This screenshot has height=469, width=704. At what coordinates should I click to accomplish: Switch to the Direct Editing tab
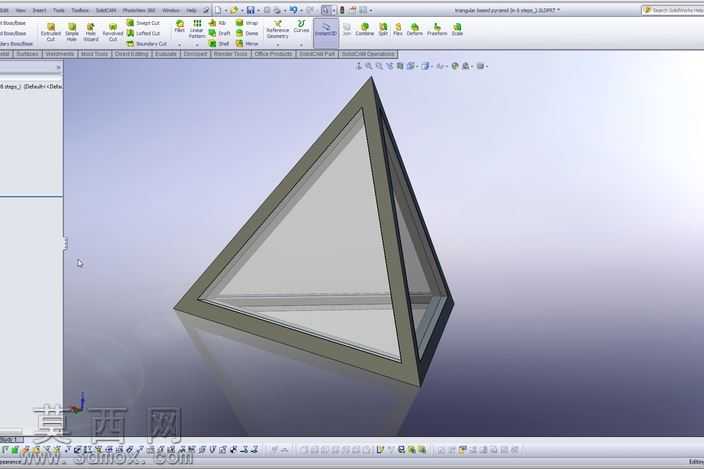pos(131,54)
